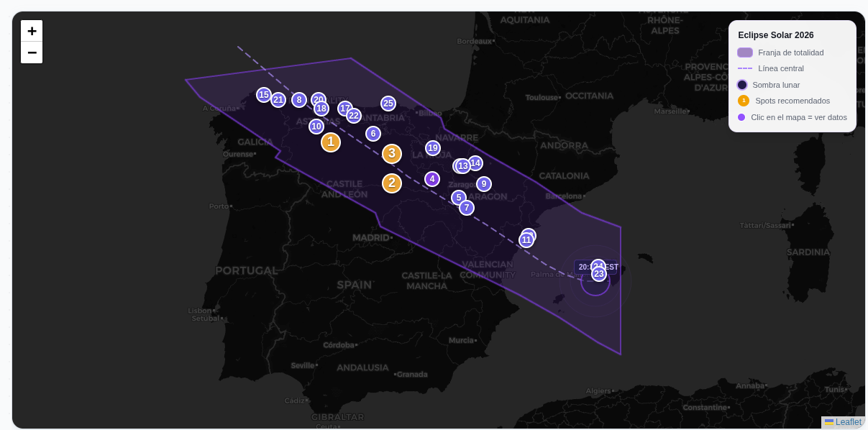Select orange spot marker 2

[x=392, y=183]
